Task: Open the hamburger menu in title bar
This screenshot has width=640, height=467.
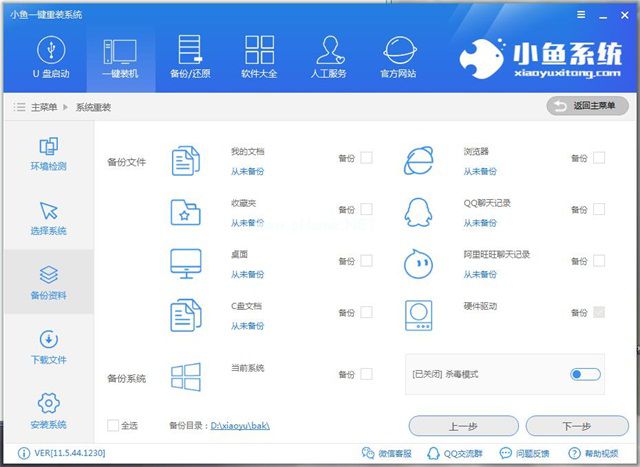Action: coord(581,15)
